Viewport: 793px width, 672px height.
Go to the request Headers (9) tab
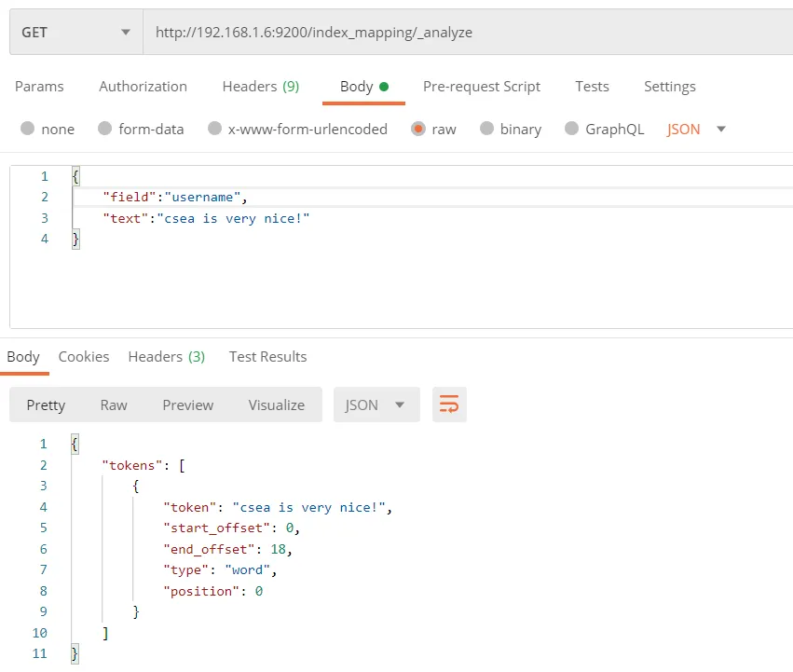(260, 86)
